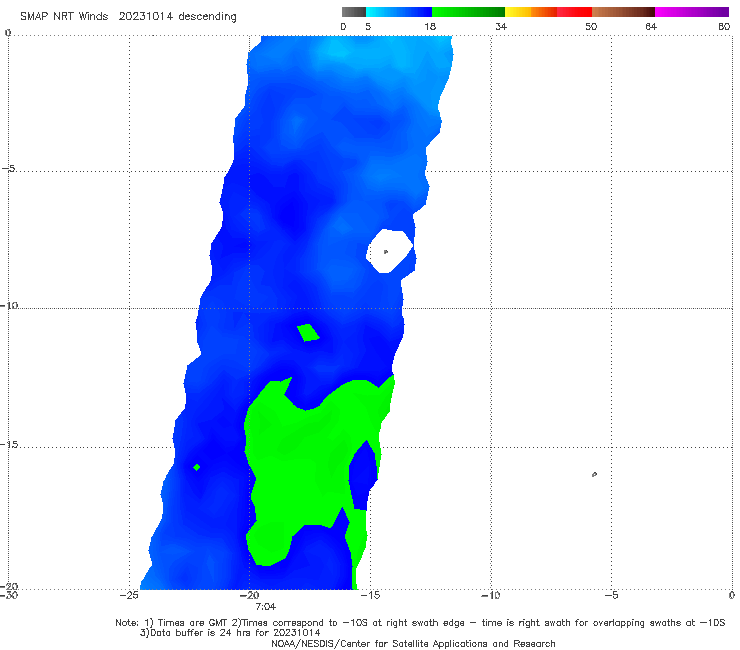Viewport: 740px width, 650px height.
Task: Click the "-10" latitude label on left axis
Action: tap(9, 305)
